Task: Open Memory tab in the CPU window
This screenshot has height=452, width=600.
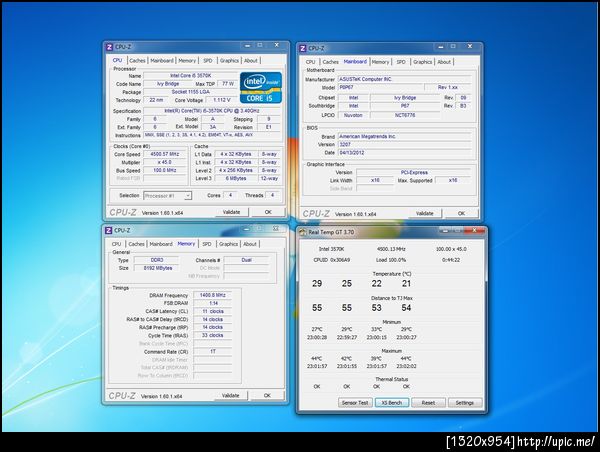Action: pos(187,60)
